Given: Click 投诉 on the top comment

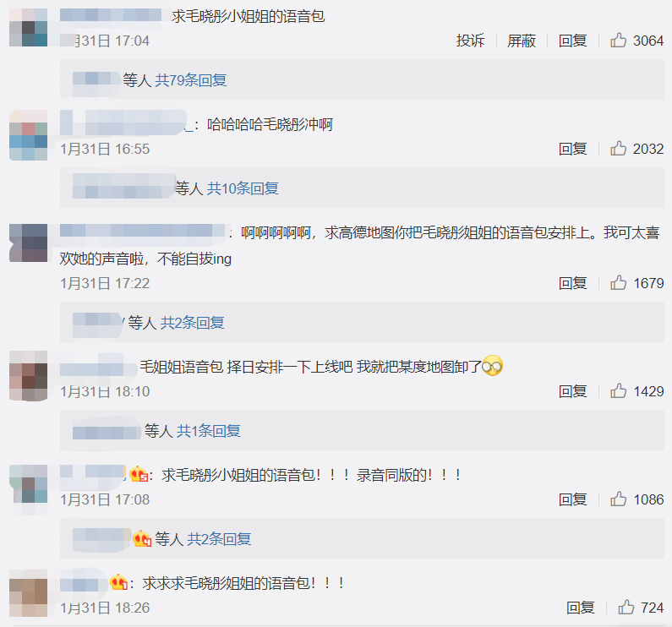Looking at the screenshot, I should click(470, 41).
